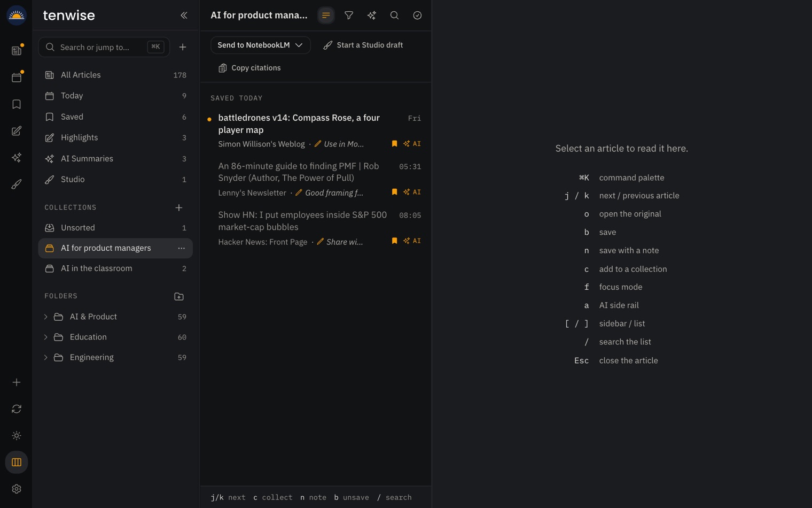Open the Studio brush icon in left rail
Image resolution: width=812 pixels, height=508 pixels.
17,184
